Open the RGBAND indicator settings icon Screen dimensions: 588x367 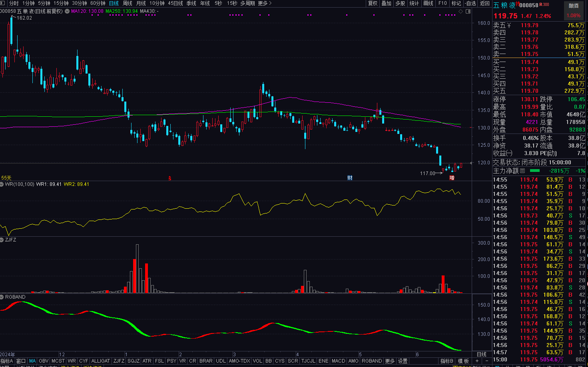[2, 297]
